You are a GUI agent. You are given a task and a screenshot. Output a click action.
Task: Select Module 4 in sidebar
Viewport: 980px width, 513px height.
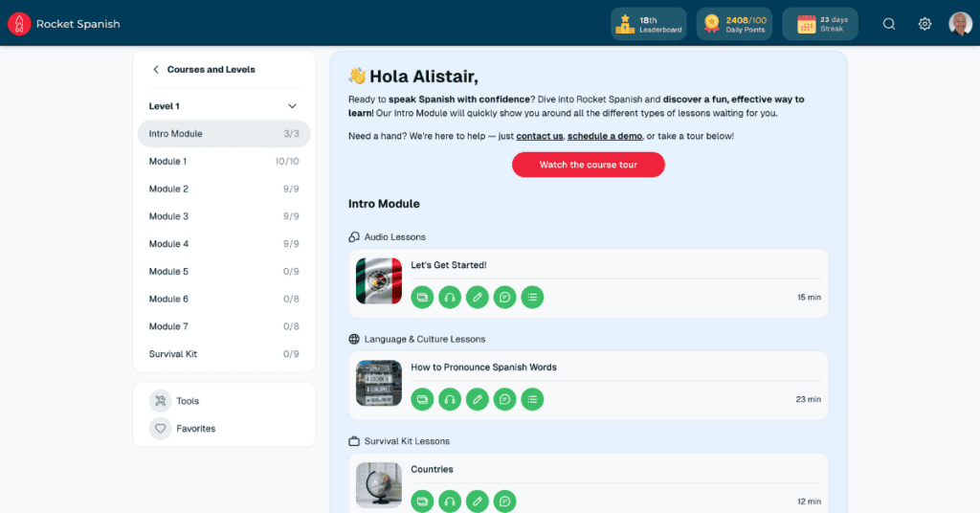click(x=224, y=244)
